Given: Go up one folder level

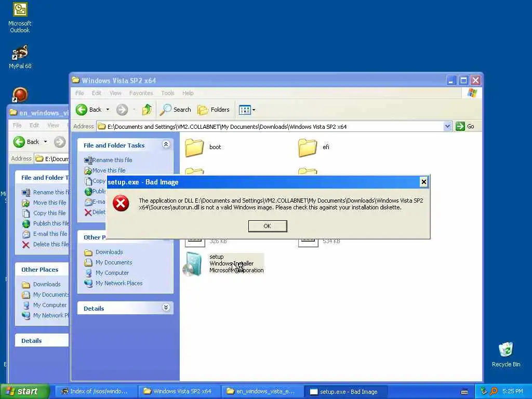Looking at the screenshot, I should (147, 110).
